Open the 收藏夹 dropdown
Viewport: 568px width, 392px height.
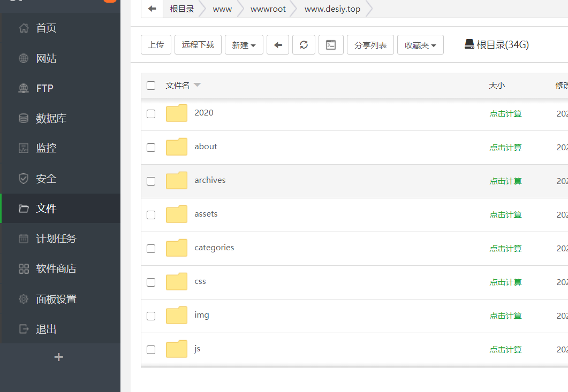(420, 45)
